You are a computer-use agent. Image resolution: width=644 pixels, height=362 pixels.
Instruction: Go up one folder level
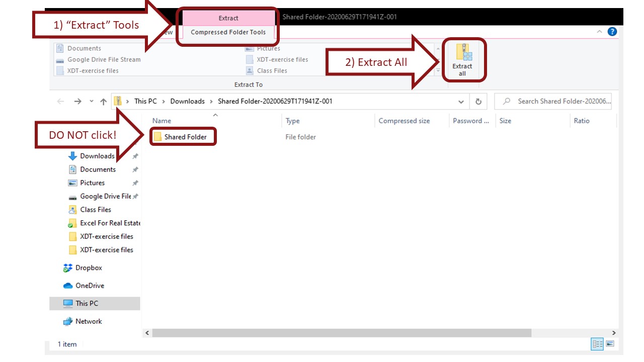coord(104,101)
